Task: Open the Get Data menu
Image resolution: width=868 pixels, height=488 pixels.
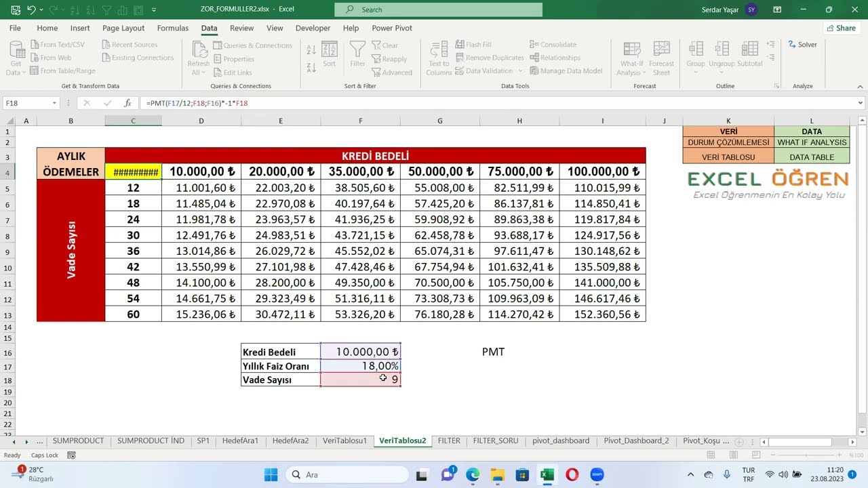Action: [x=16, y=58]
